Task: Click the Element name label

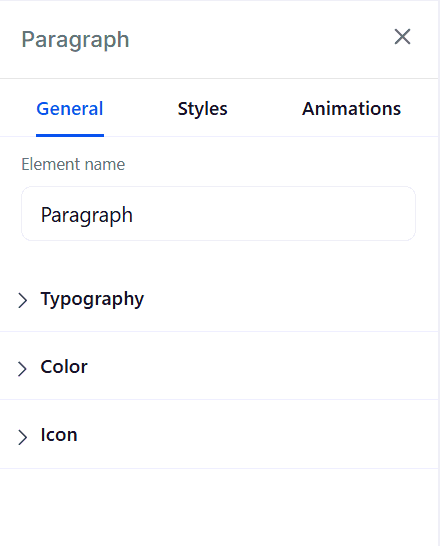Action: point(73,164)
